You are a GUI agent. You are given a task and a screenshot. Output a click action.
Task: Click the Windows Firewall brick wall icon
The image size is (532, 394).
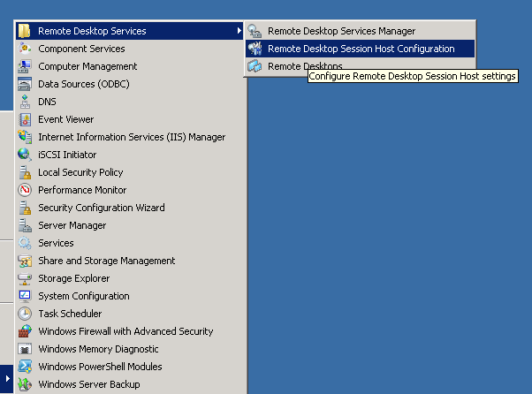point(25,331)
